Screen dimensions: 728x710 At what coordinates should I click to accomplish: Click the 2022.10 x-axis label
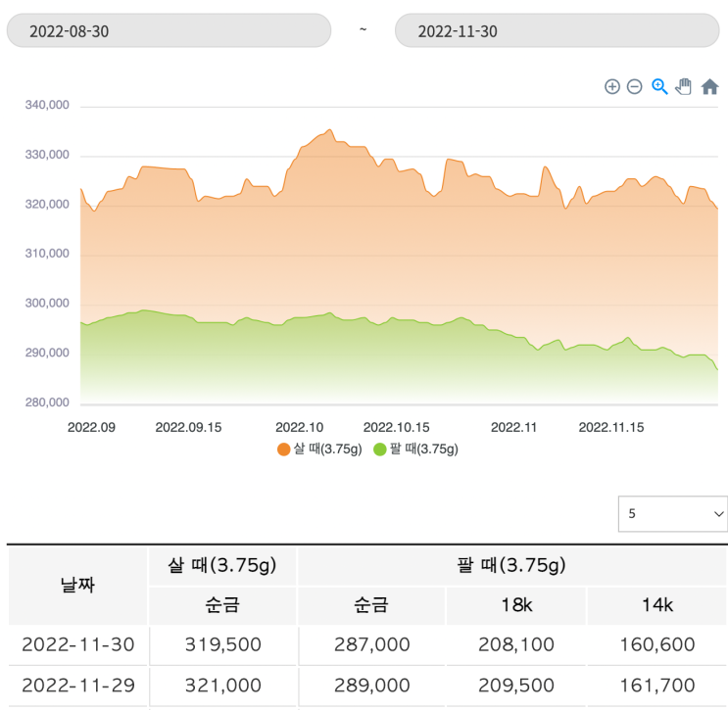(299, 427)
